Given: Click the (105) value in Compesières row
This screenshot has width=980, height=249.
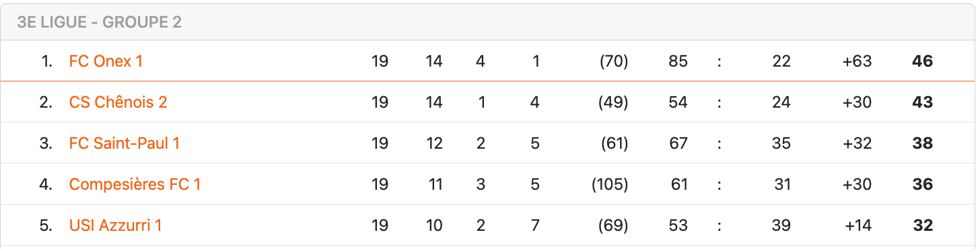Looking at the screenshot, I should (610, 184).
